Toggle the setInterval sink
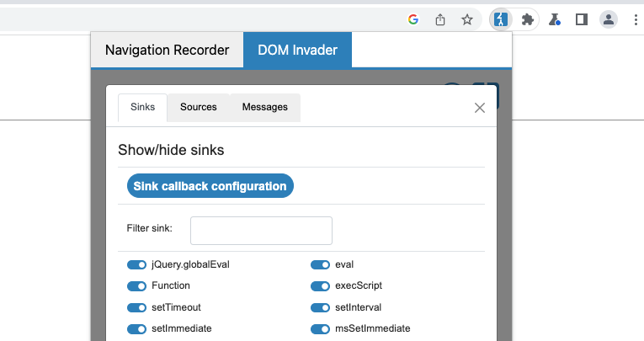The image size is (644, 341). pos(320,307)
